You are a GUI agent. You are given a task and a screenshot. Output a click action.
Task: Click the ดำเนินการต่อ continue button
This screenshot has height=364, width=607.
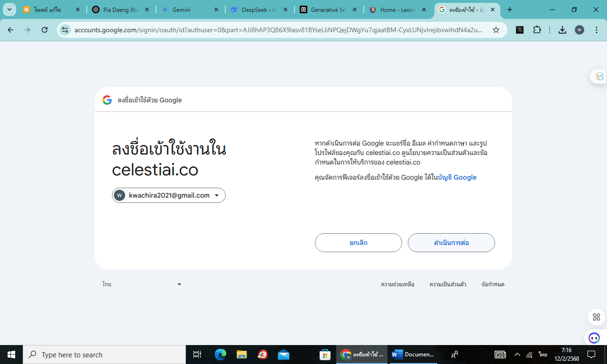(x=451, y=243)
